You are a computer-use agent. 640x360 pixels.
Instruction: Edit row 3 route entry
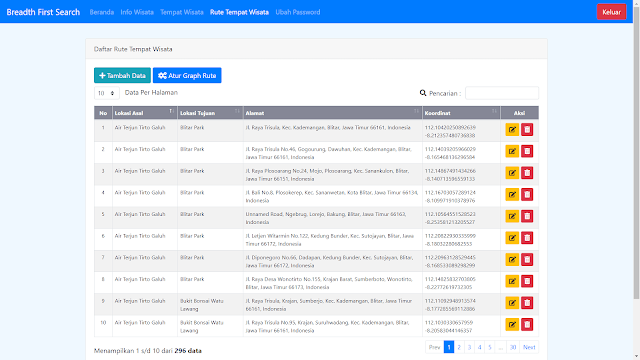point(512,173)
